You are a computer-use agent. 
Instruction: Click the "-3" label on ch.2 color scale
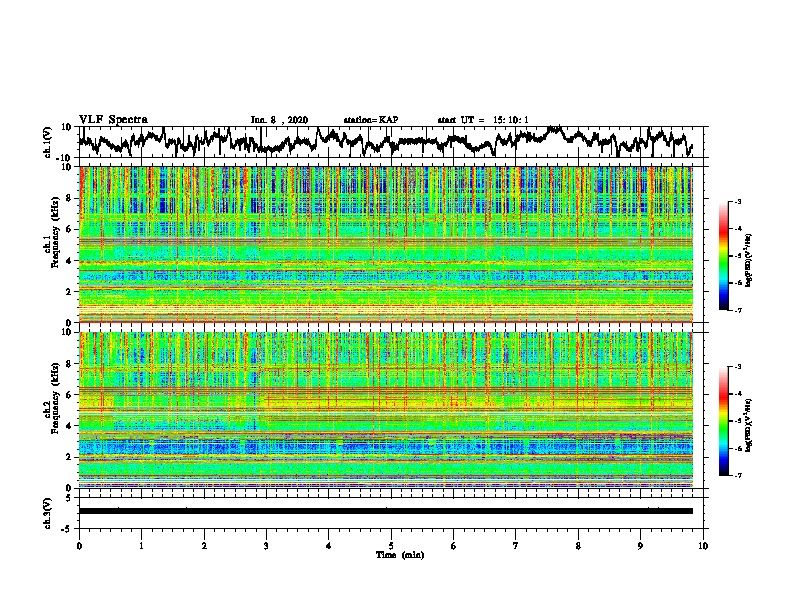737,367
